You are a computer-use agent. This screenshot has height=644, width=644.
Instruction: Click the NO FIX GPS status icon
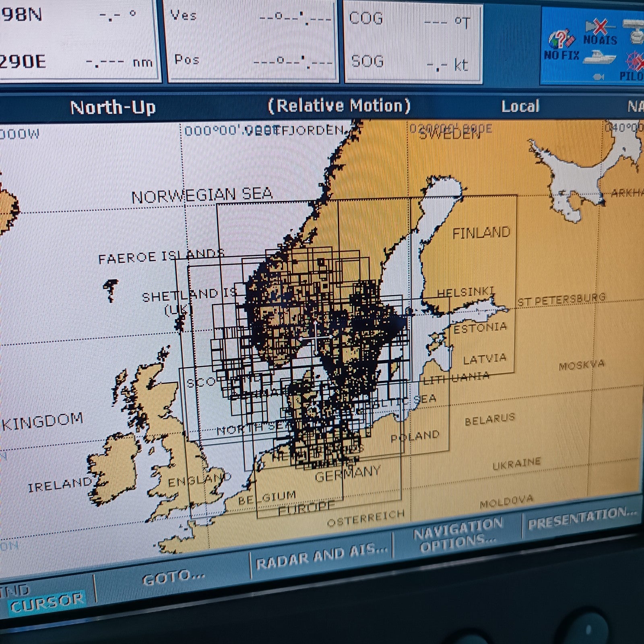pos(562,45)
